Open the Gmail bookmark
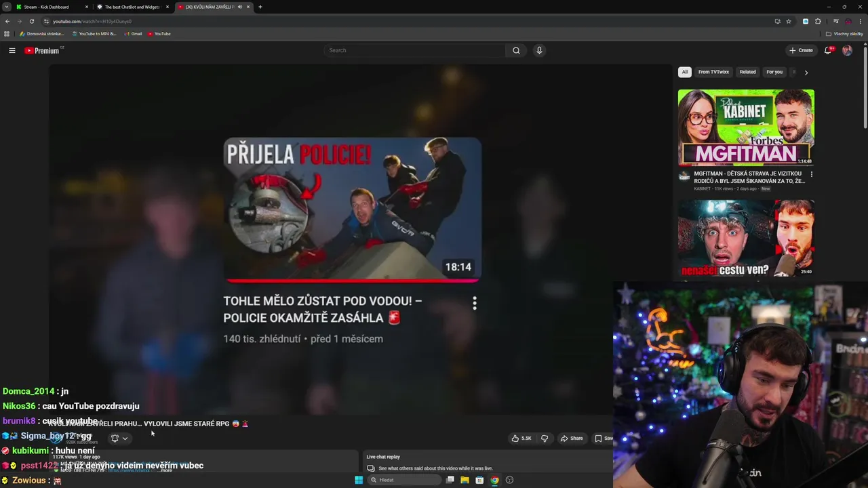The image size is (868, 488). pos(133,34)
